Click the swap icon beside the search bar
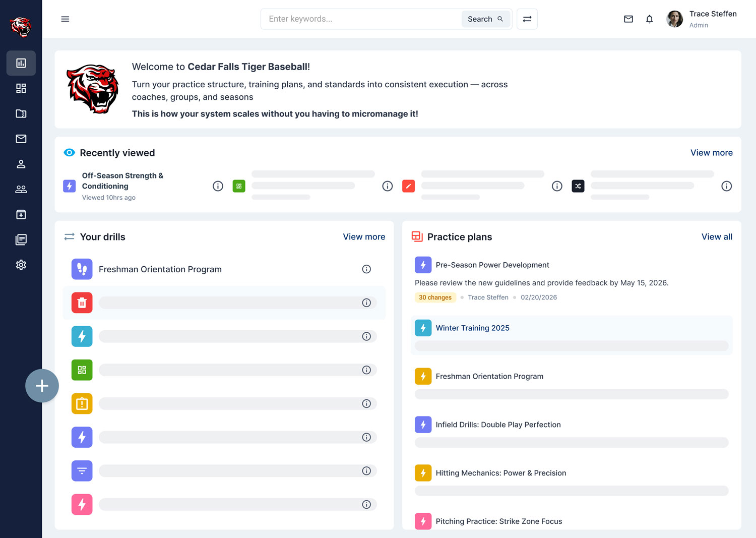 point(527,19)
